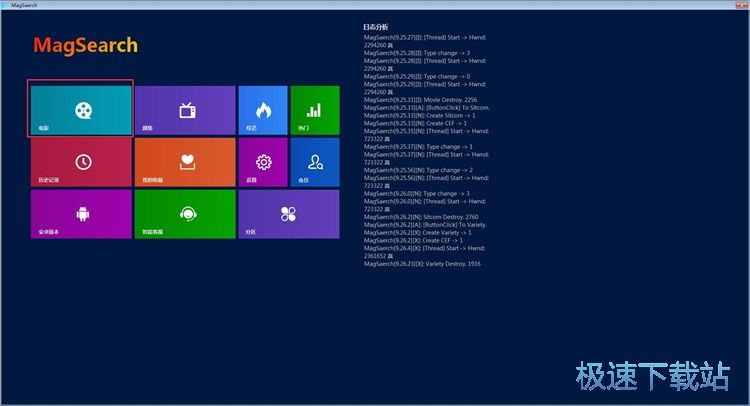Screen dimensions: 750x406
Task: Click the orange MagSearch logo
Action: 85,45
